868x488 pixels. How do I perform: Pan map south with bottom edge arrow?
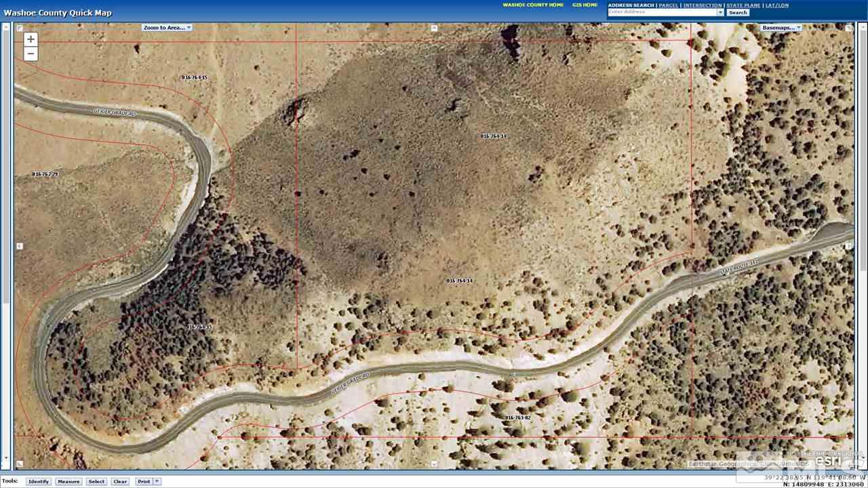click(434, 464)
